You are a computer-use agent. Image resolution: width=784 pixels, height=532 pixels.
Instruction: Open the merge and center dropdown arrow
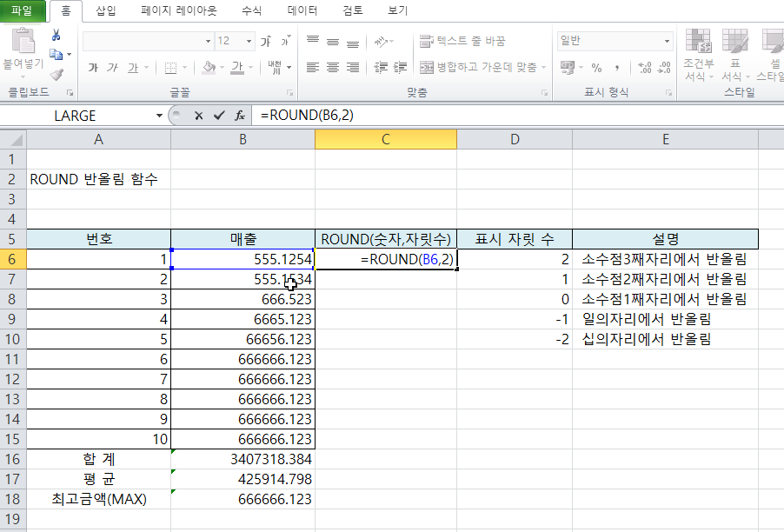pyautogui.click(x=543, y=68)
